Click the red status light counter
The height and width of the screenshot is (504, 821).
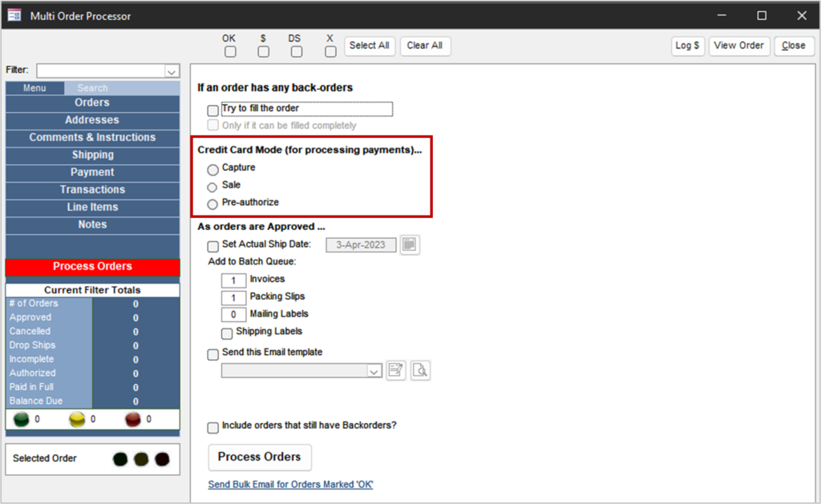click(132, 418)
